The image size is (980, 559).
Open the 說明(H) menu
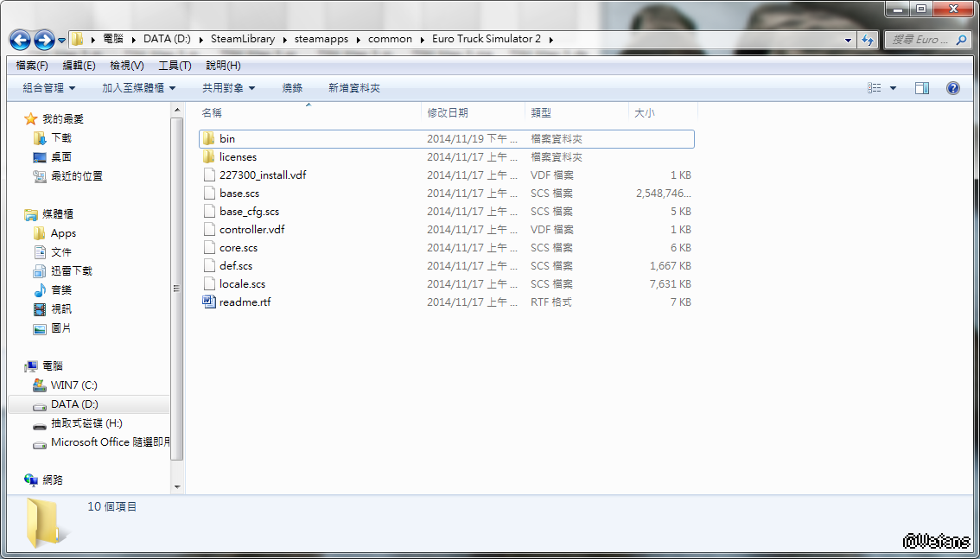point(223,66)
